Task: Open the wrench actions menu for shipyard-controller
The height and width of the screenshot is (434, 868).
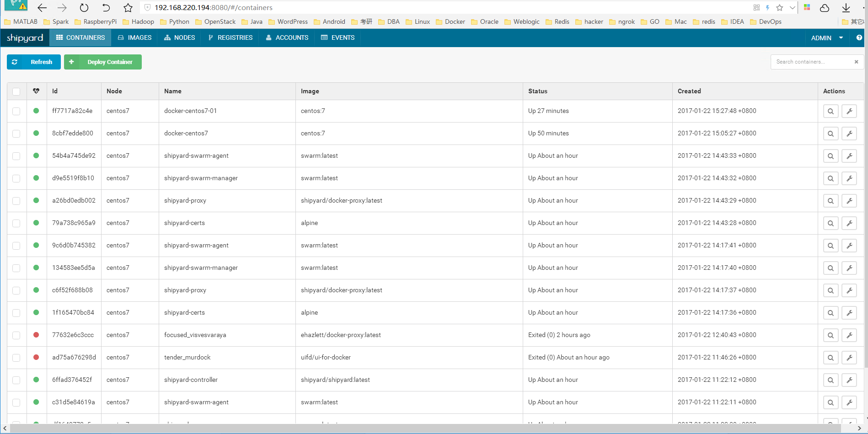Action: tap(849, 380)
